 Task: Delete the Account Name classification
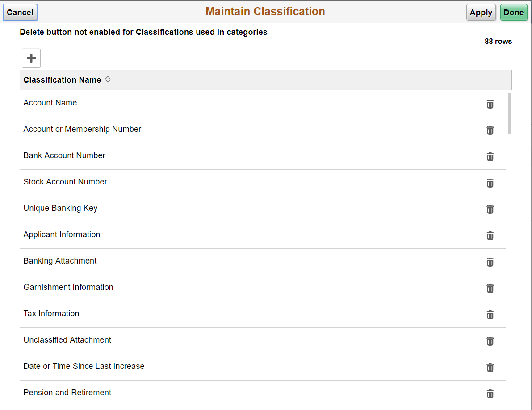490,104
